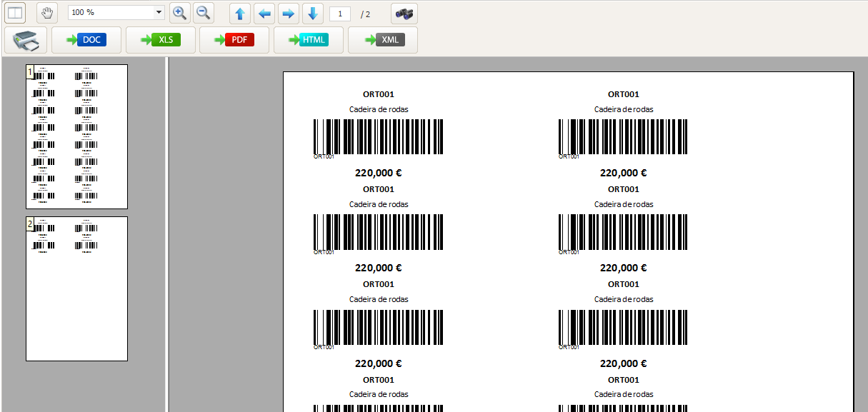Select the hand pan tool
This screenshot has width=868, height=412.
(47, 13)
